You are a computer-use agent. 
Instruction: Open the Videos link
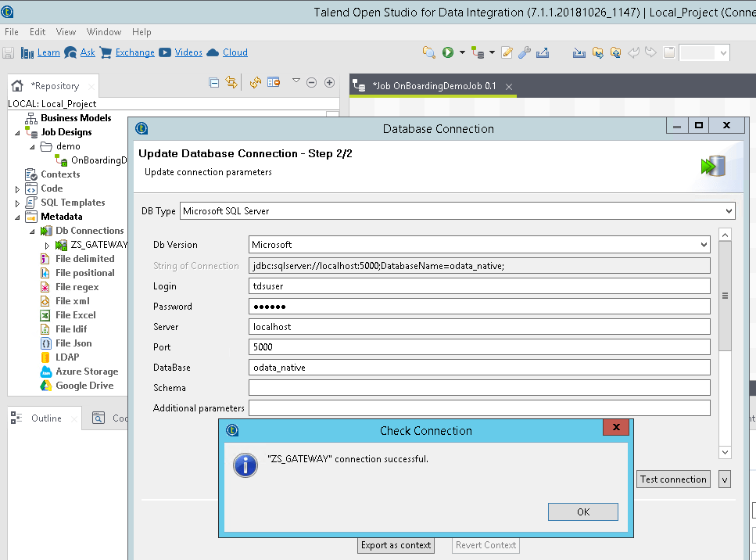pos(188,52)
